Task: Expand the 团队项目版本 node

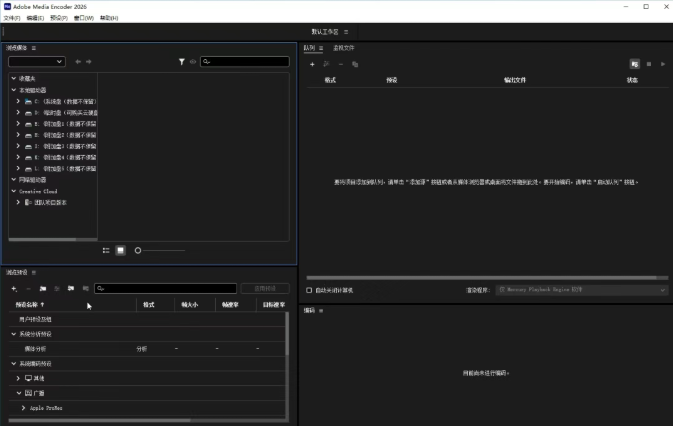Action: (x=18, y=202)
